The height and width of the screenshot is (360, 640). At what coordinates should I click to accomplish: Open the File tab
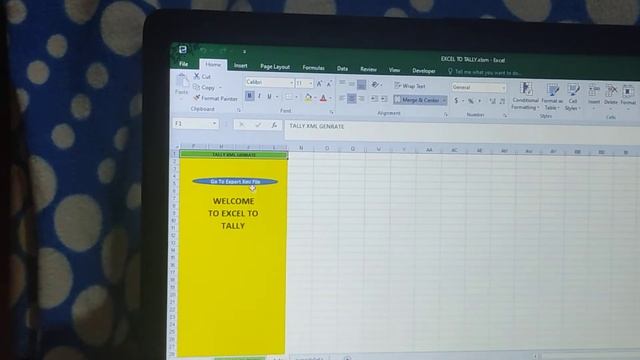[184, 64]
